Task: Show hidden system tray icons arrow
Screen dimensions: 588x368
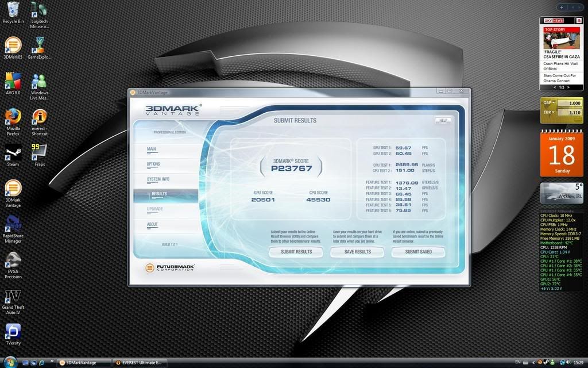Action: pos(533,363)
